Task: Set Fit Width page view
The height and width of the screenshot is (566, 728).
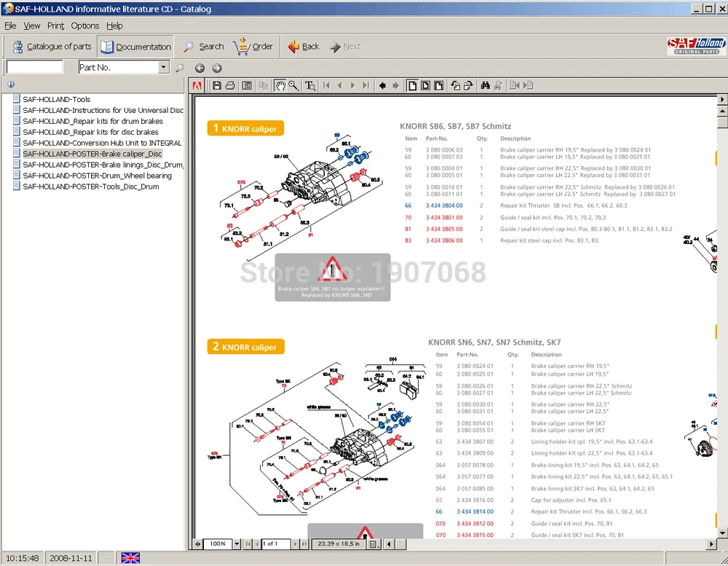Action: 438,85
